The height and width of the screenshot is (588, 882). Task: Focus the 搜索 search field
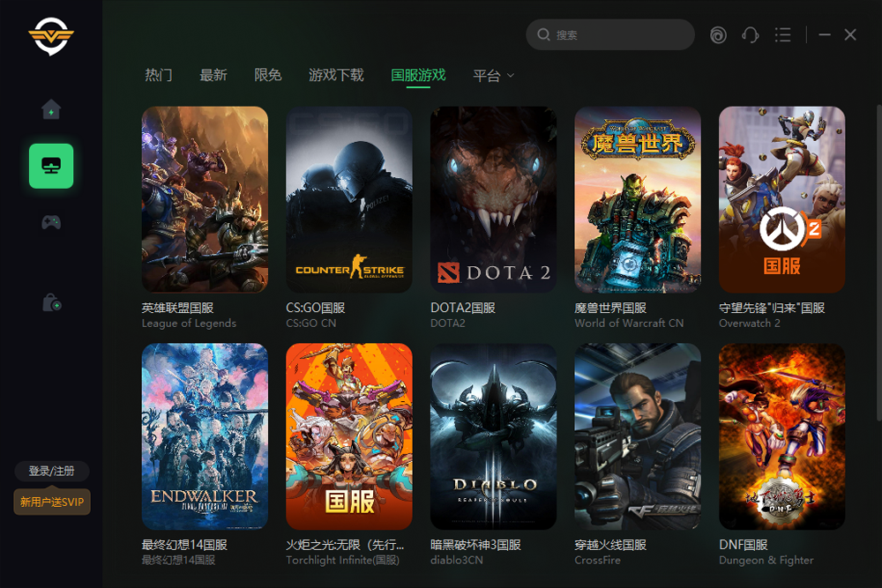(617, 34)
